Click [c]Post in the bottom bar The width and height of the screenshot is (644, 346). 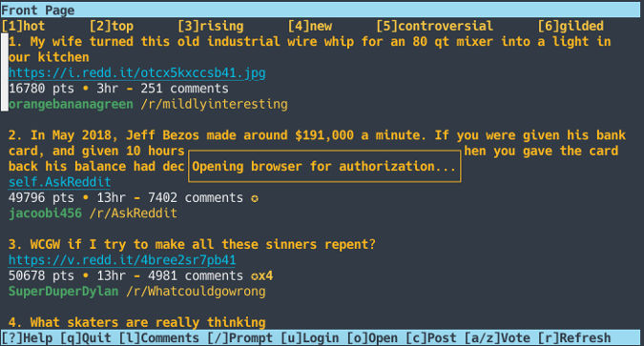tap(431, 338)
